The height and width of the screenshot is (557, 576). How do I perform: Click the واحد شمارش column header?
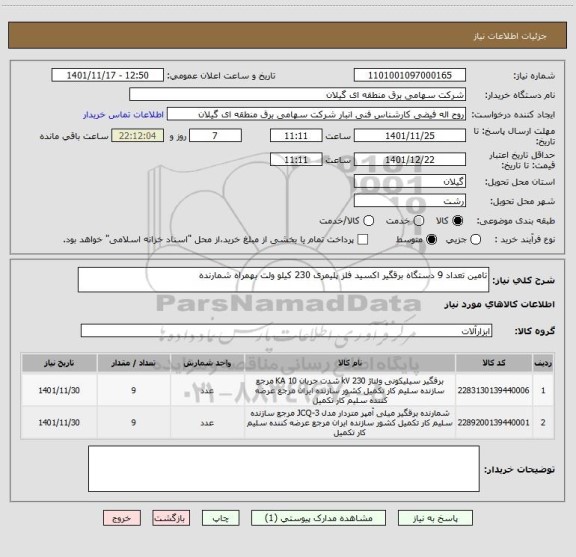208,363
